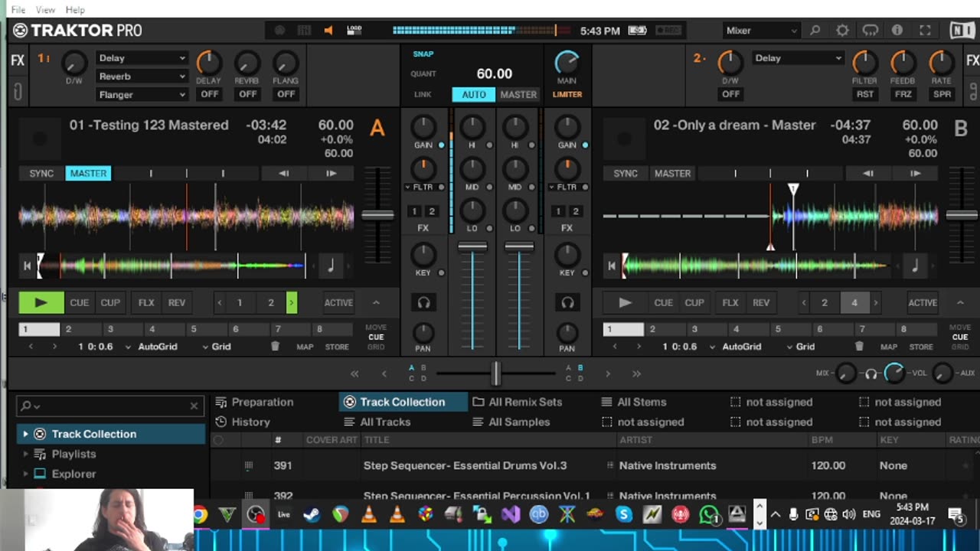
Task: Toggle SNAP mode in master panel
Action: pos(423,54)
